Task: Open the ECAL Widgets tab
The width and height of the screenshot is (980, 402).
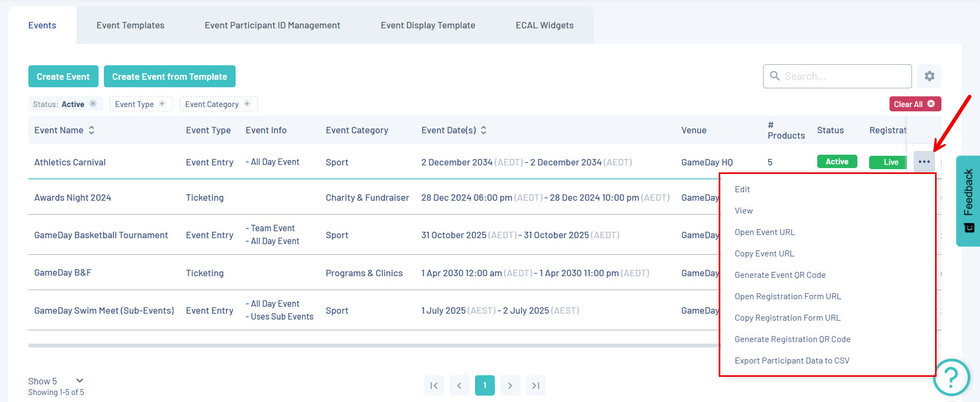Action: click(x=545, y=25)
